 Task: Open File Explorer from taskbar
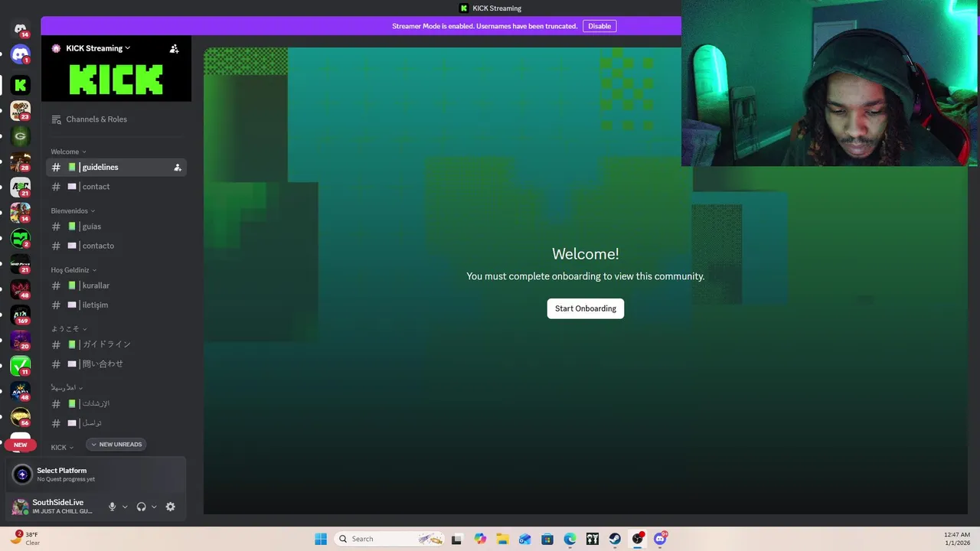[502, 539]
